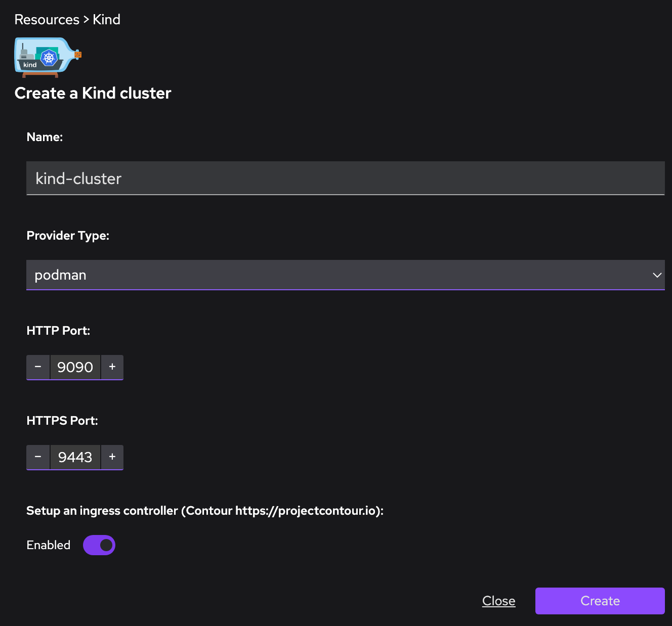Decrease the HTTP Port with minus button
Screen dimensions: 672x626
click(38, 367)
